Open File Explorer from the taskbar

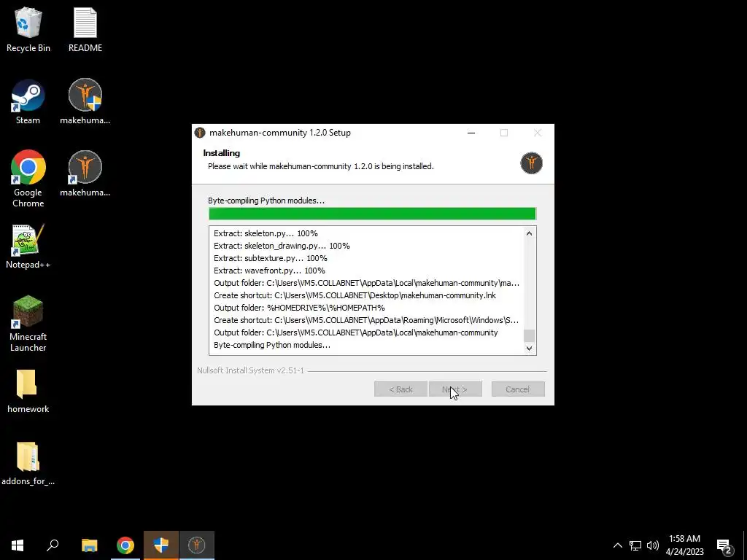(90, 545)
